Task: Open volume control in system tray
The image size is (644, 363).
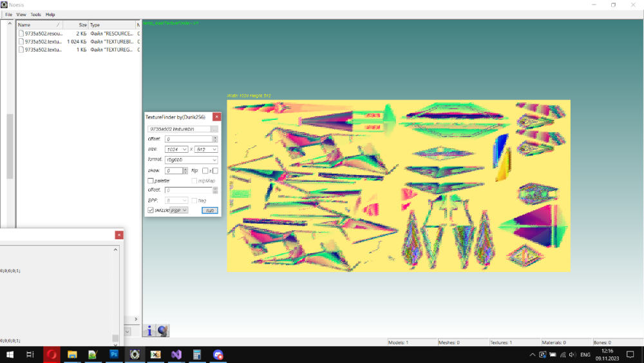Action: (x=573, y=355)
